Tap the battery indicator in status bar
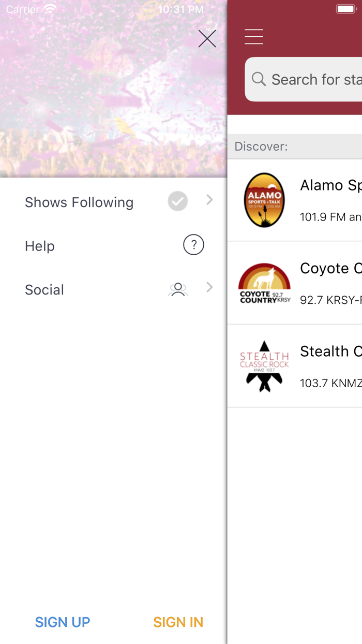 click(346, 9)
